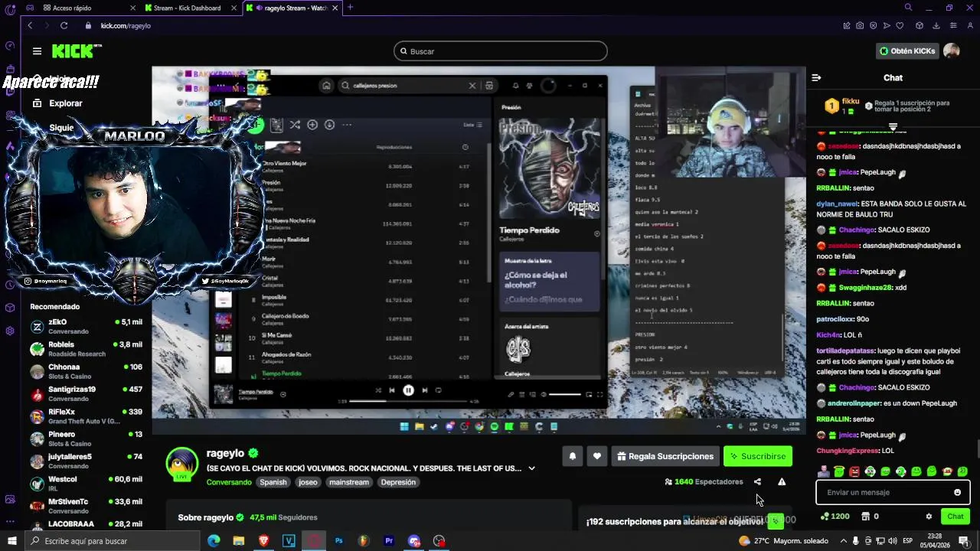Open Microsoft Edge from the taskbar
This screenshot has width=980, height=551.
coord(214,541)
